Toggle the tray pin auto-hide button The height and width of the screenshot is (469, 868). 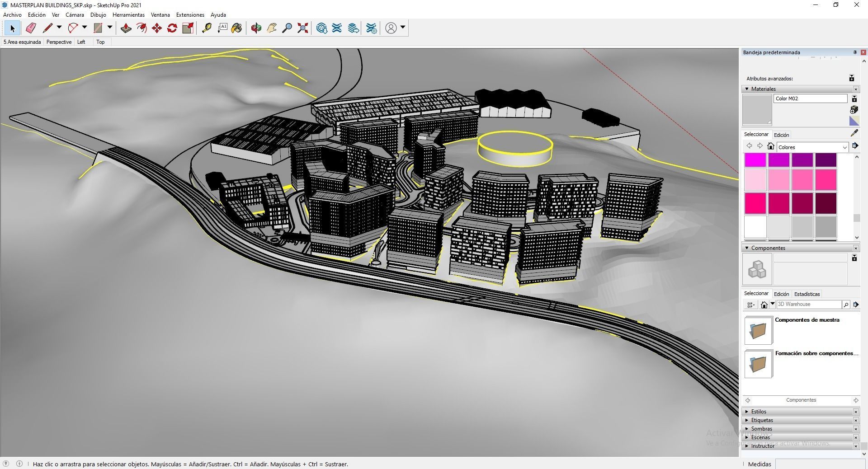pyautogui.click(x=855, y=52)
